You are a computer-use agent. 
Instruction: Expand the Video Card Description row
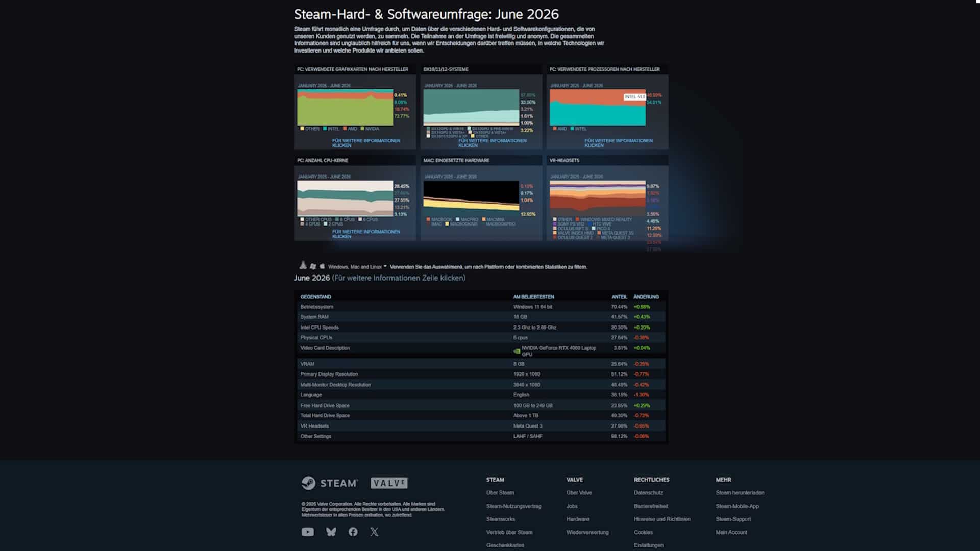481,350
